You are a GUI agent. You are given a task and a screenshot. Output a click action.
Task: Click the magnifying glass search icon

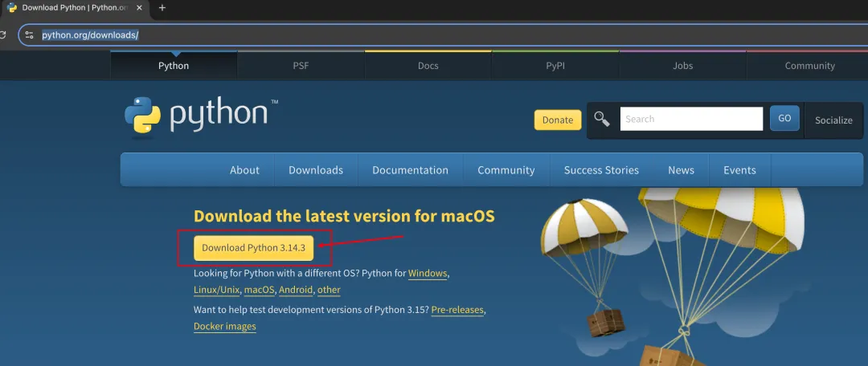pos(601,118)
